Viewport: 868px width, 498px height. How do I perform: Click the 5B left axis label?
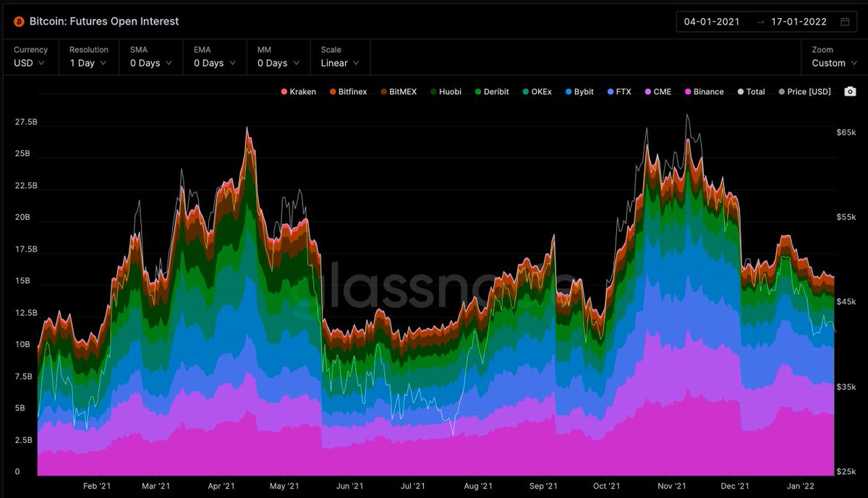point(20,408)
